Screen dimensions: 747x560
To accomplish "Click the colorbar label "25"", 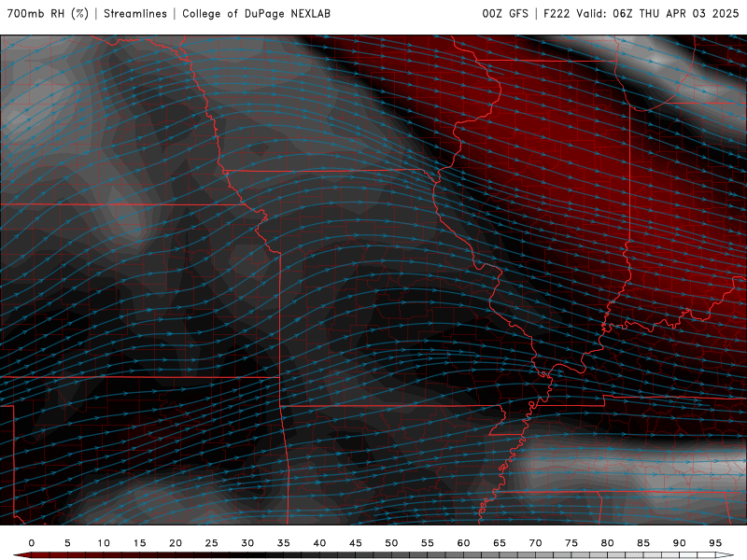I will [212, 543].
